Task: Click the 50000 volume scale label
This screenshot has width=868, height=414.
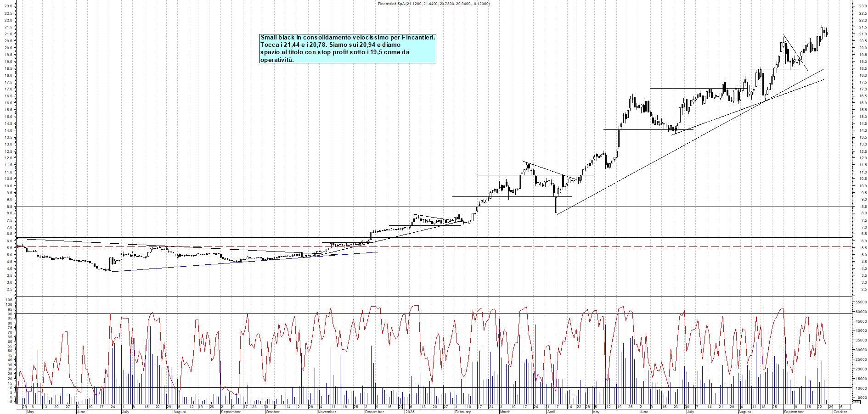Action: 861,312
